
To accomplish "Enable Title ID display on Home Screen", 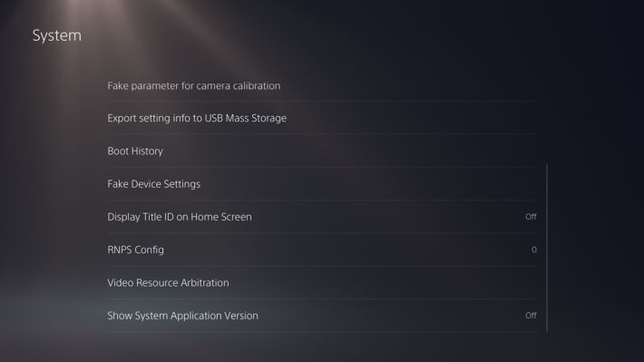I will (322, 217).
